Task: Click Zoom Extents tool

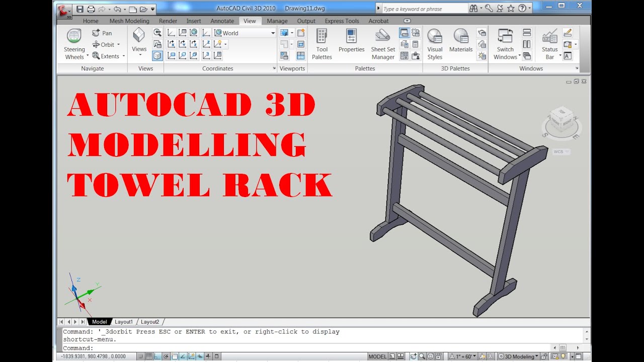Action: [106, 56]
